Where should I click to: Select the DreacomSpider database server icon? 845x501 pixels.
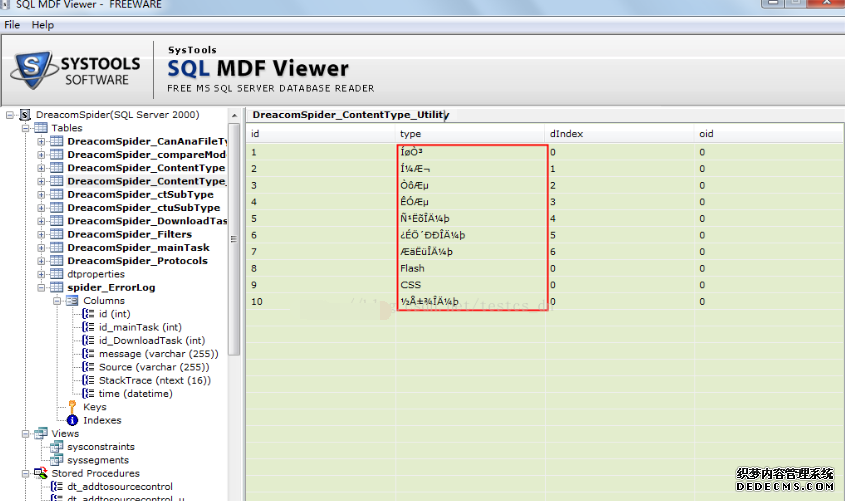25,115
